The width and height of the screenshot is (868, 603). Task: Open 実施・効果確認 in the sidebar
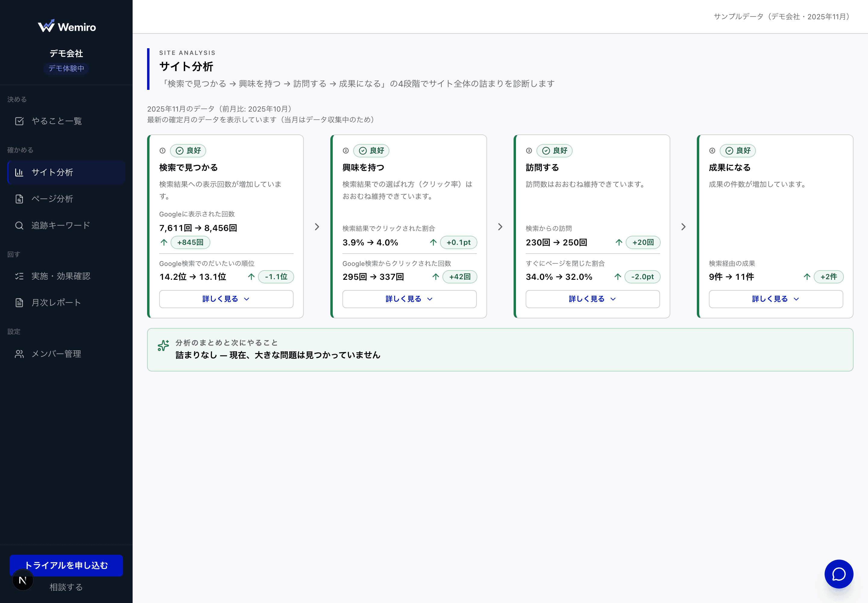pos(66,276)
